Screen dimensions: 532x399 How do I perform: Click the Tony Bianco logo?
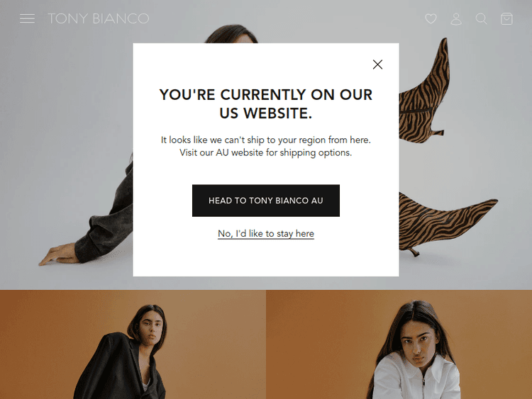[x=99, y=18]
